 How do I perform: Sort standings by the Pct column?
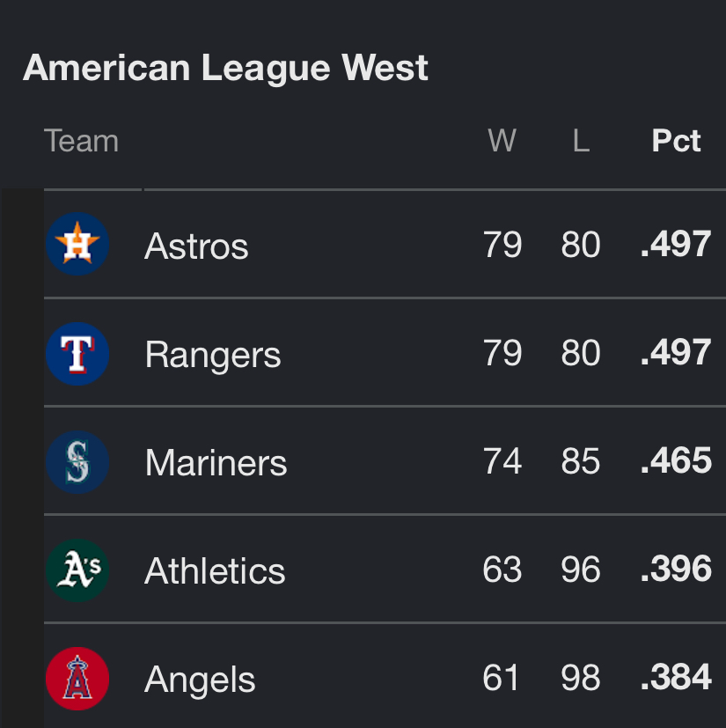676,140
